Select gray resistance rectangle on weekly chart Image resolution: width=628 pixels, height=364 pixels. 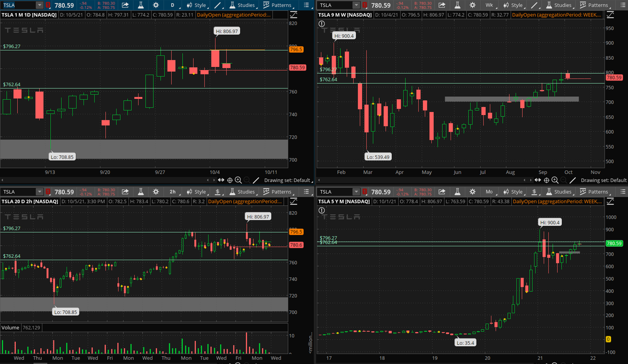(x=512, y=99)
